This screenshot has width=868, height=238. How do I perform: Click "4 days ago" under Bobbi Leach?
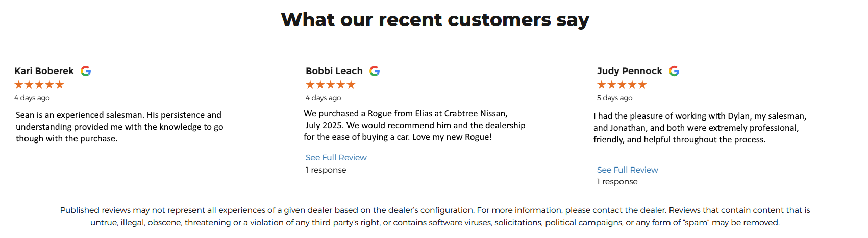(x=324, y=98)
